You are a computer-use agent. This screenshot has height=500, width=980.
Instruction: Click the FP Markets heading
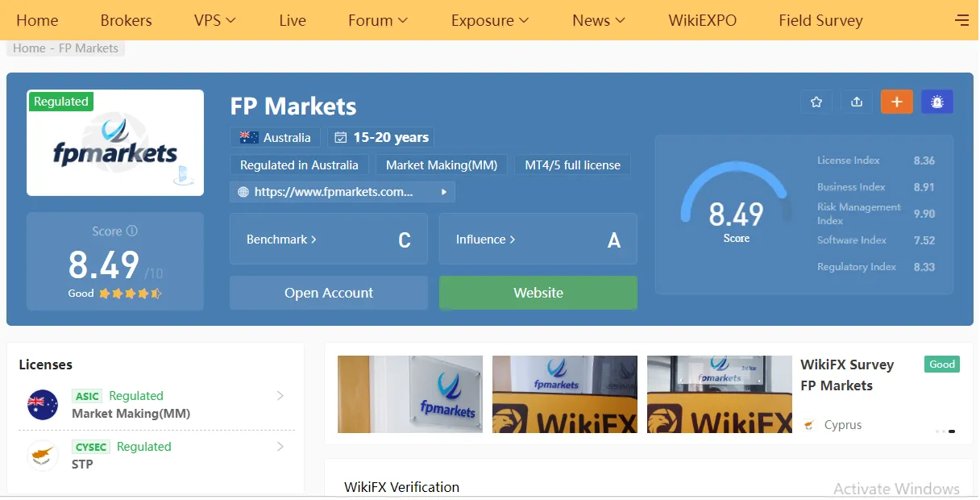293,106
